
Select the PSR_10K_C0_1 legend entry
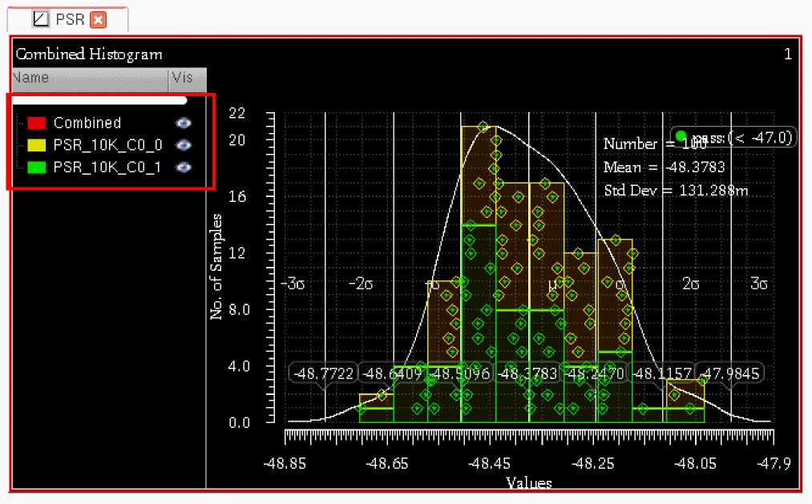107,168
